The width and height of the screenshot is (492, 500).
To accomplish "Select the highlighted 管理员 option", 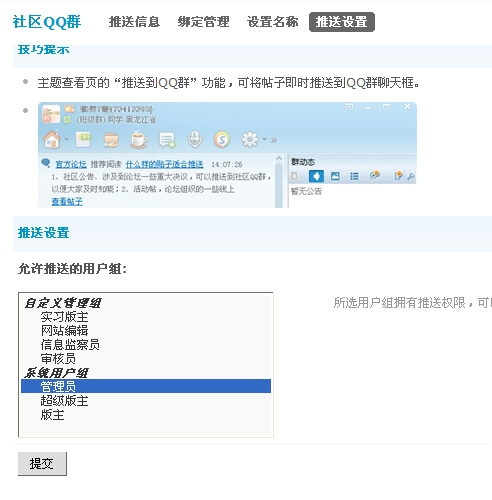I will [146, 386].
